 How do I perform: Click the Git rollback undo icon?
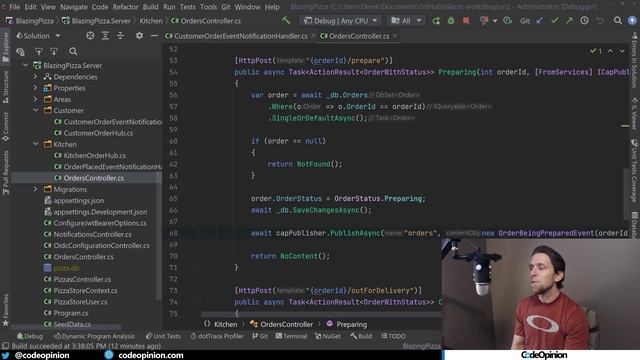tap(600, 20)
